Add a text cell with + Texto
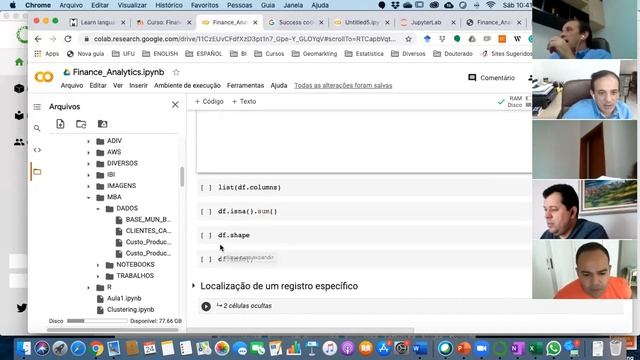Viewport: 640px width, 360px height. tap(244, 102)
